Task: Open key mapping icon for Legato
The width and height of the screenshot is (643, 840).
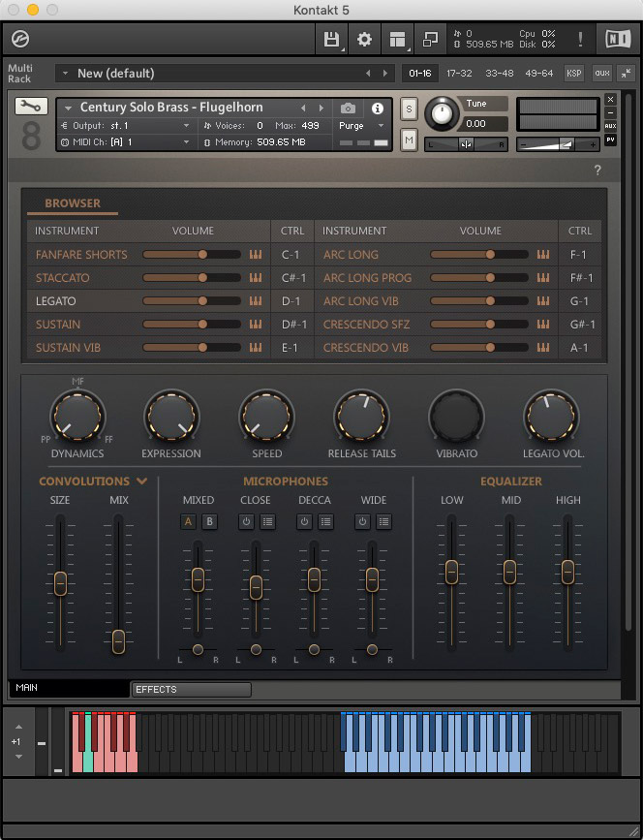Action: (256, 301)
